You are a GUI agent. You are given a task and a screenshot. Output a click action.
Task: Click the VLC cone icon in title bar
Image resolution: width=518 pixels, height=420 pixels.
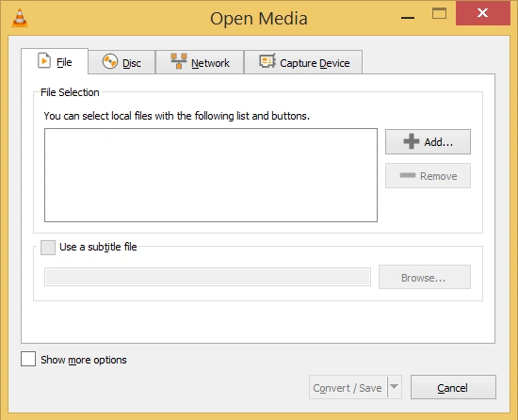click(x=20, y=18)
